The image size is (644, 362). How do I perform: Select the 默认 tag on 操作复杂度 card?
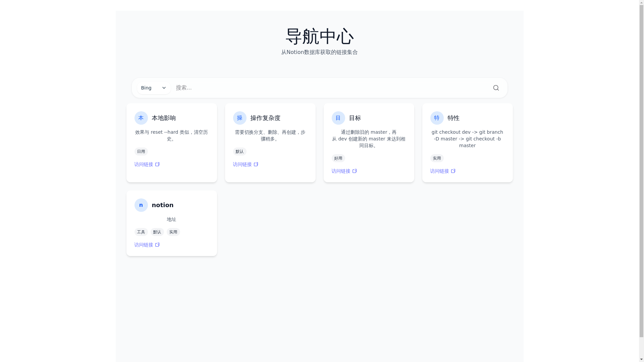click(x=239, y=152)
